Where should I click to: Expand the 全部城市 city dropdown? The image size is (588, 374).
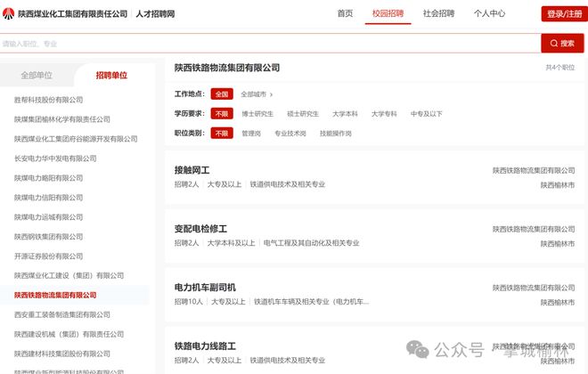(257, 94)
